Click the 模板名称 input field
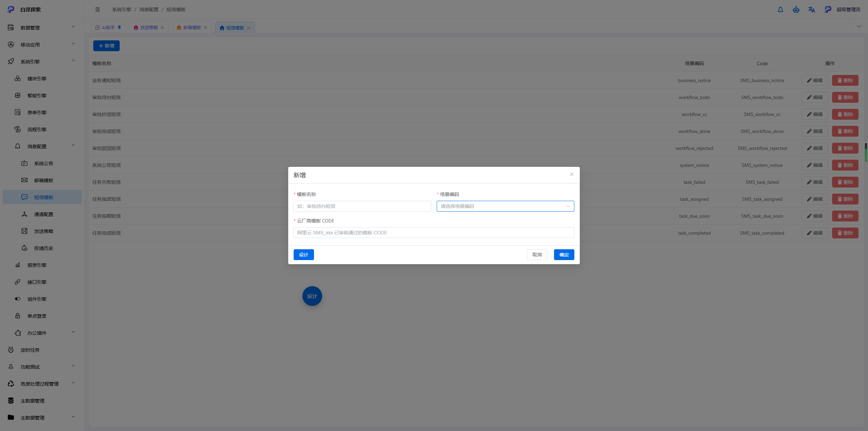The width and height of the screenshot is (868, 431). click(x=362, y=206)
